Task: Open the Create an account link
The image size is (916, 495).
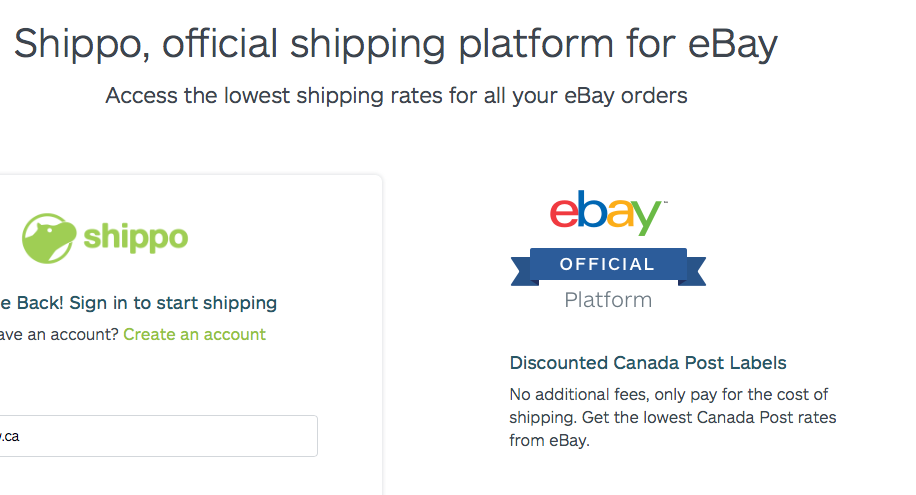Action: (x=194, y=334)
